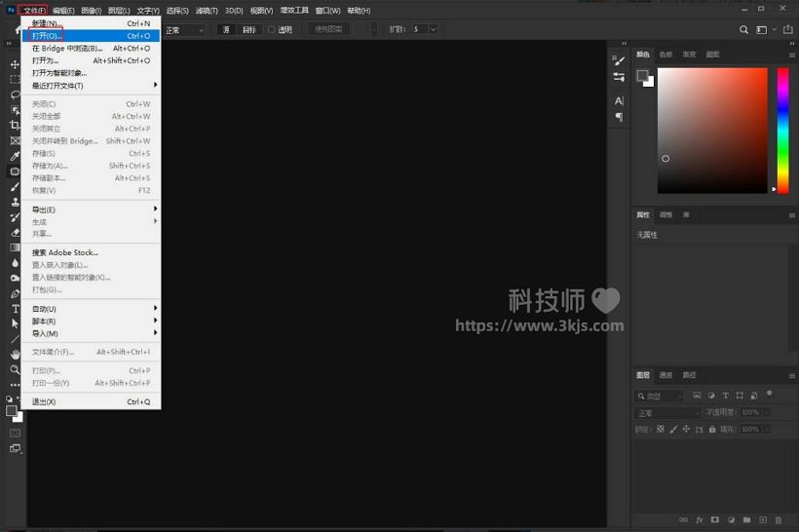Image resolution: width=799 pixels, height=532 pixels.
Task: Select the Move tool
Action: pos(15,64)
